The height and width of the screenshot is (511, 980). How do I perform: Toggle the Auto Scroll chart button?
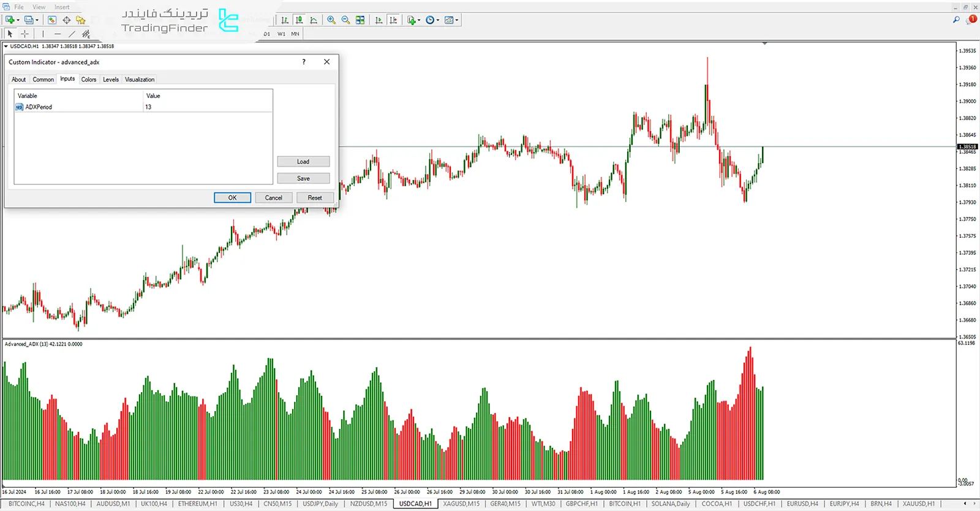click(379, 20)
